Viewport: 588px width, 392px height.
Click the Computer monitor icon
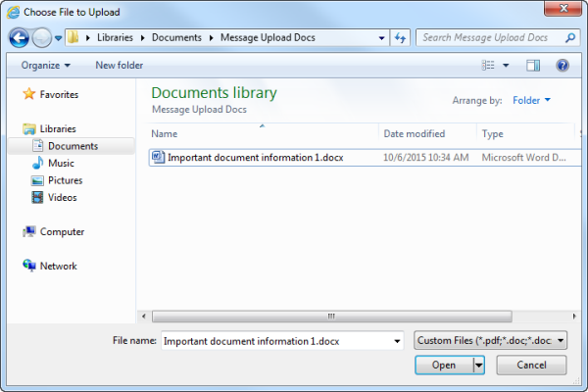(x=29, y=232)
